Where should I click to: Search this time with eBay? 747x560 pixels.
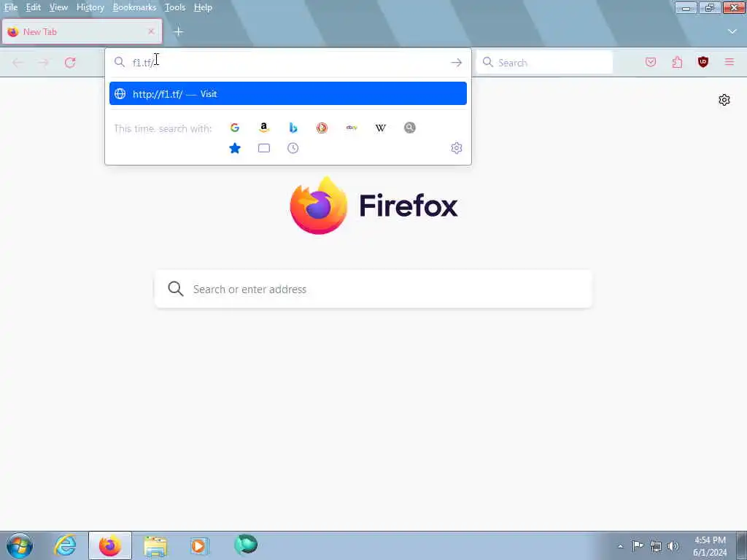tap(352, 128)
